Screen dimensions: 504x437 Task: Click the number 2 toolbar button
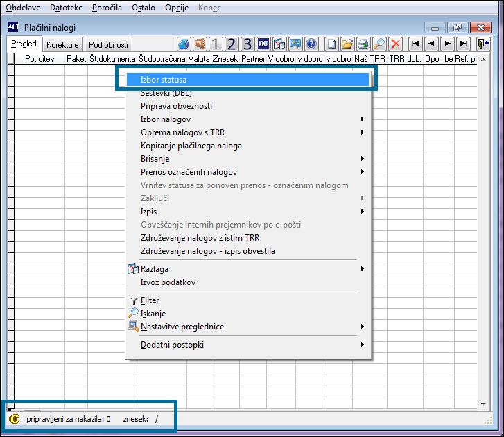[232, 44]
